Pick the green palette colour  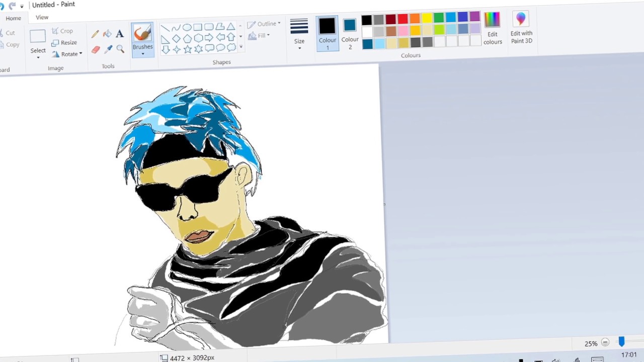(439, 18)
